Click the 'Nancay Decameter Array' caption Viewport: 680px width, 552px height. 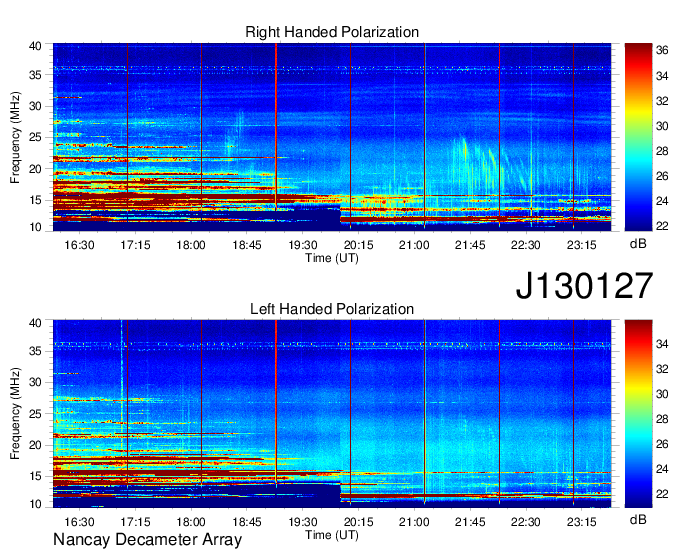147,540
